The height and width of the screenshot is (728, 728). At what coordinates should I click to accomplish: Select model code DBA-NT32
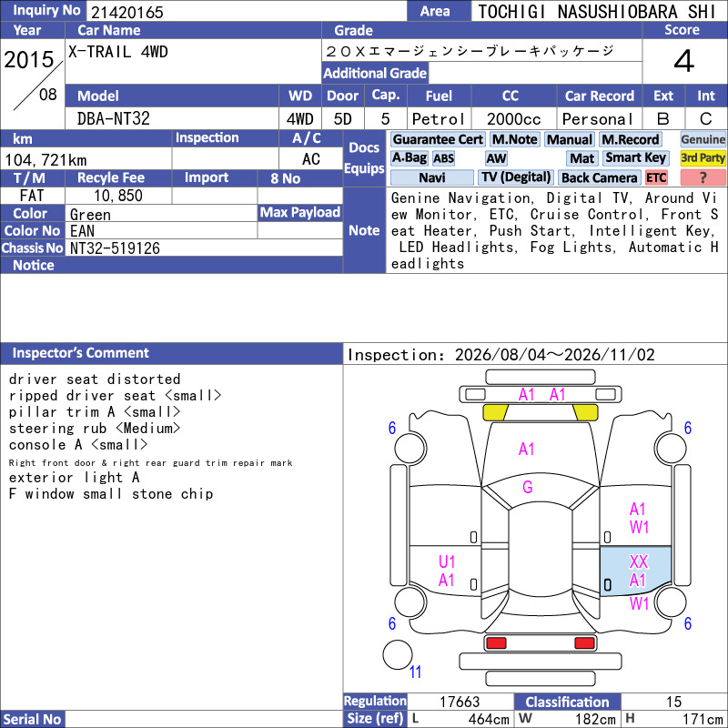coord(113,119)
